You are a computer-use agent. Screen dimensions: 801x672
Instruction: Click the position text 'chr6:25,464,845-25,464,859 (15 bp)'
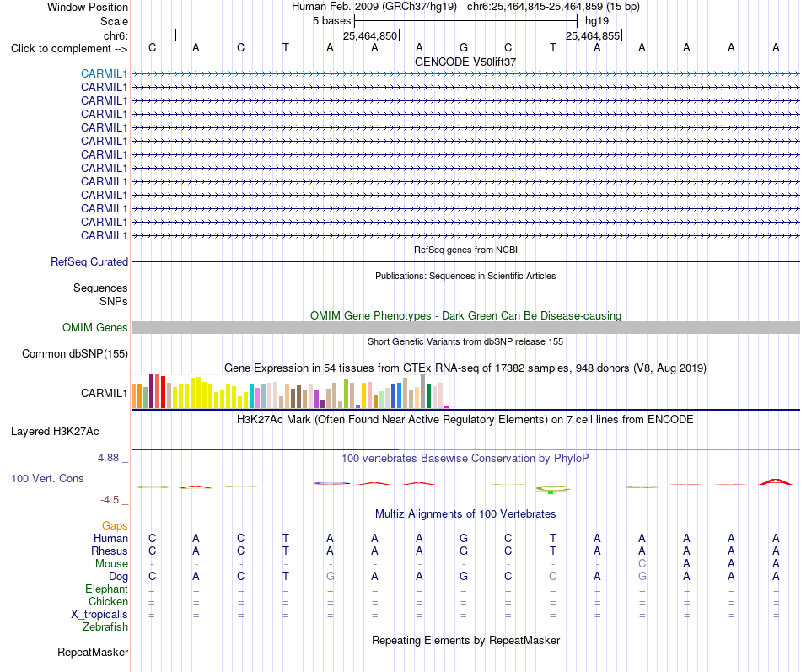pos(553,7)
